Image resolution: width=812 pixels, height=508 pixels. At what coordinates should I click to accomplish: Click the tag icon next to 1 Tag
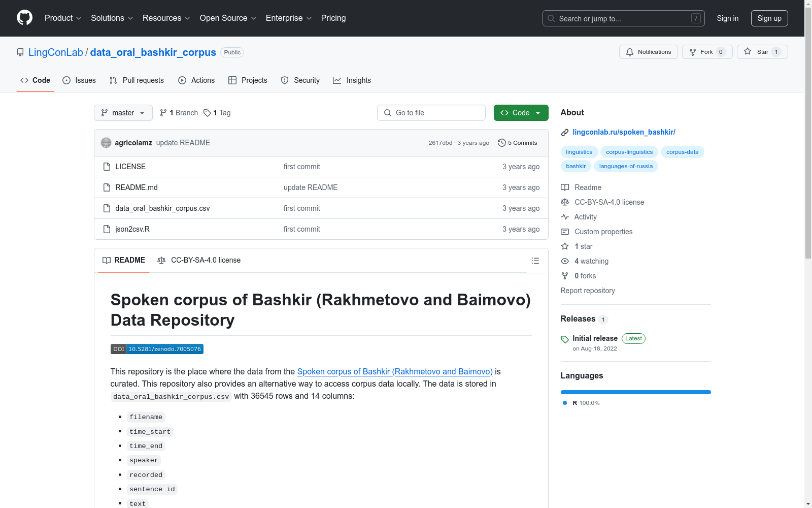point(207,113)
